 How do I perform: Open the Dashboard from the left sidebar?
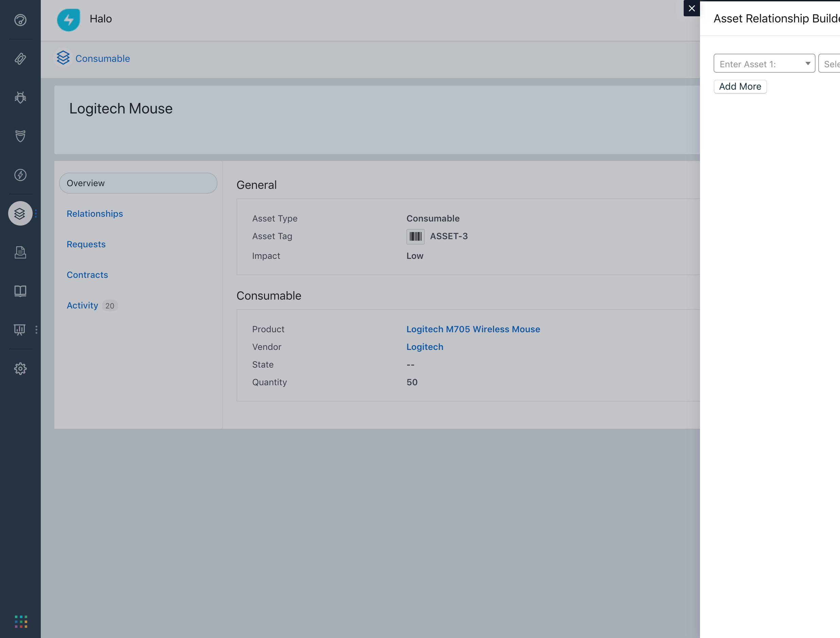[x=20, y=20]
